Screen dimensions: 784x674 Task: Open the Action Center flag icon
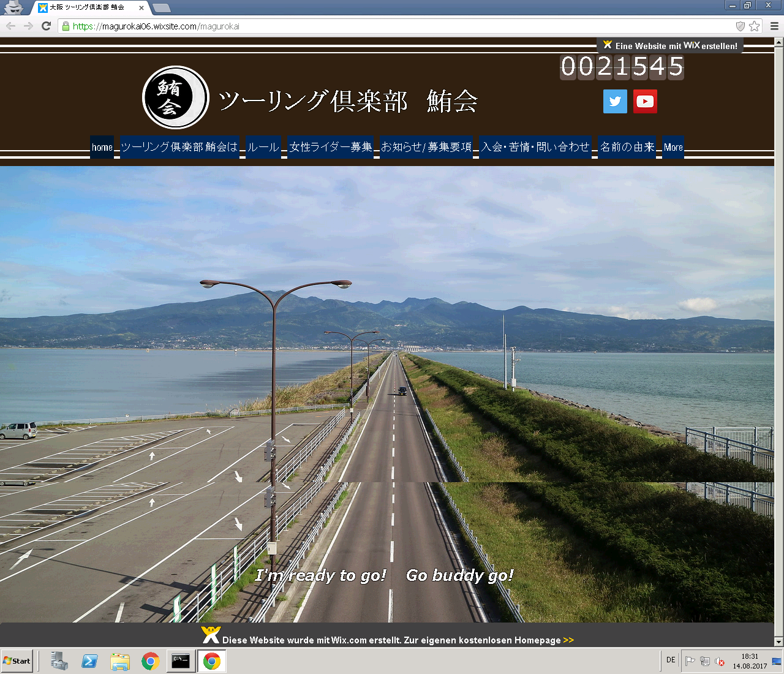coord(690,661)
